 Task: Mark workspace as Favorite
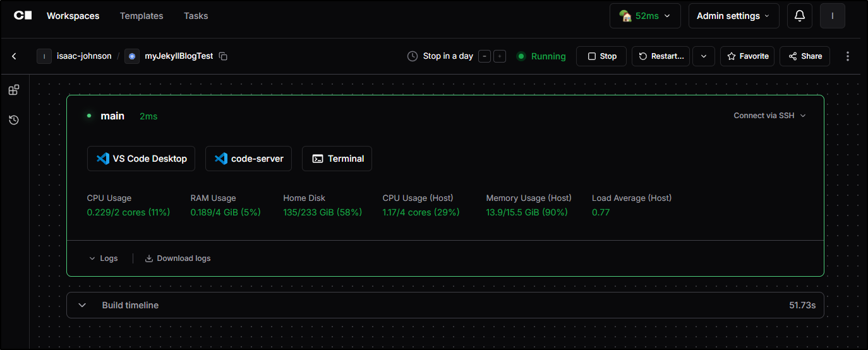point(747,56)
